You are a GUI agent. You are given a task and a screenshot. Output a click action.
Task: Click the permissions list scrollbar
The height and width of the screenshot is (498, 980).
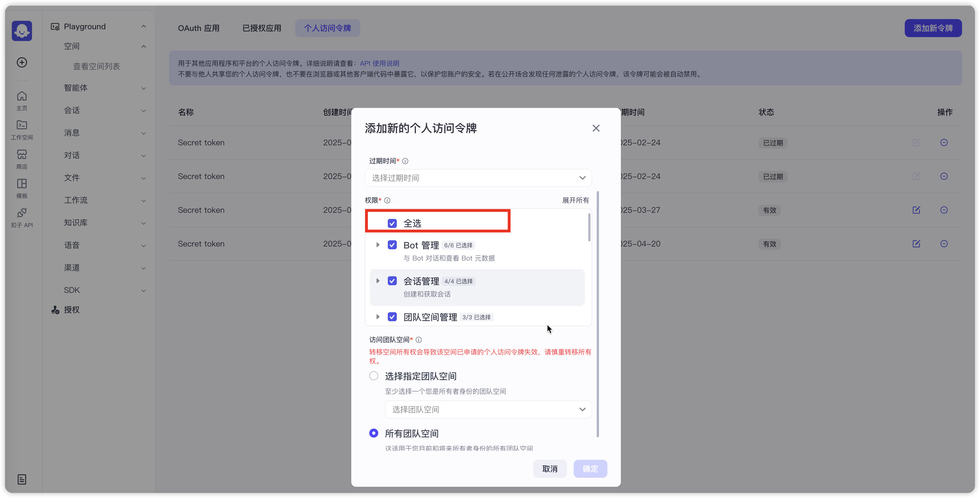pyautogui.click(x=589, y=228)
